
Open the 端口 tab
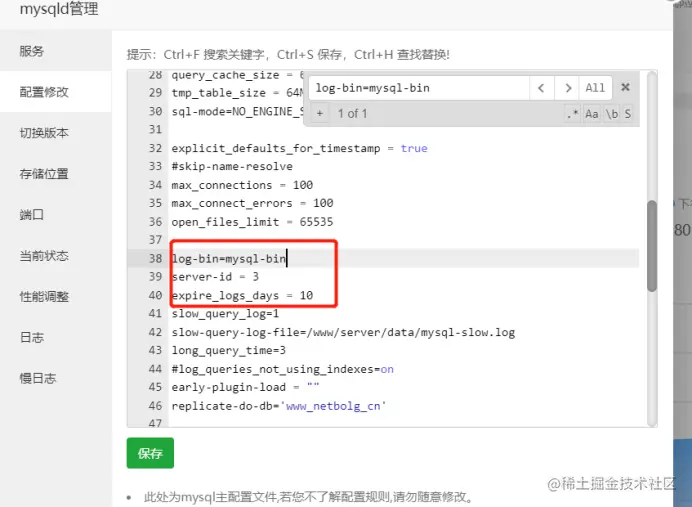(56, 214)
